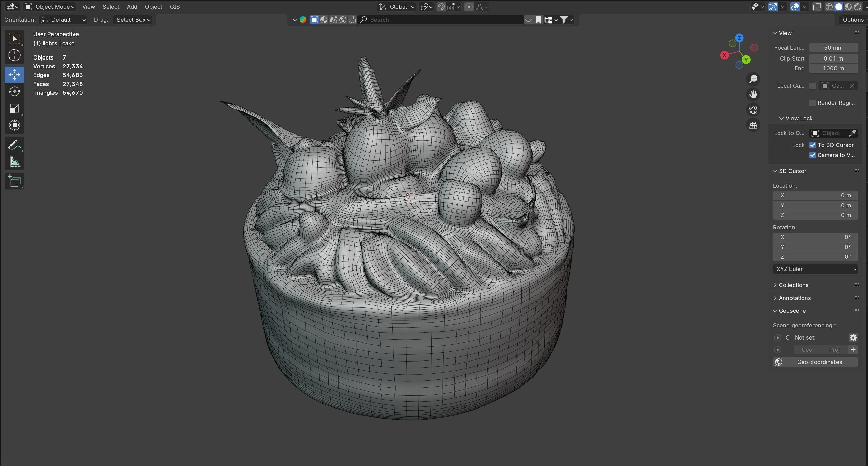Click the multicolor hexagon asset icon

pyautogui.click(x=303, y=20)
